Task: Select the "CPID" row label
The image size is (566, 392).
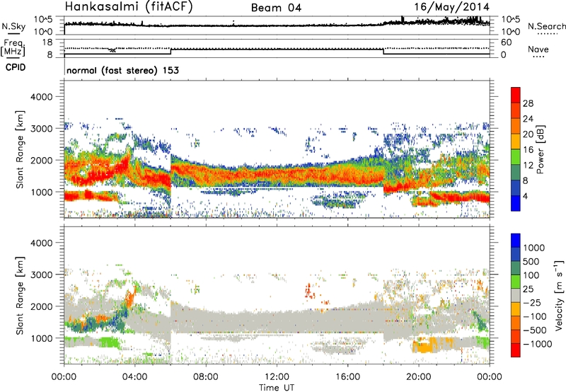Action: 16,67
